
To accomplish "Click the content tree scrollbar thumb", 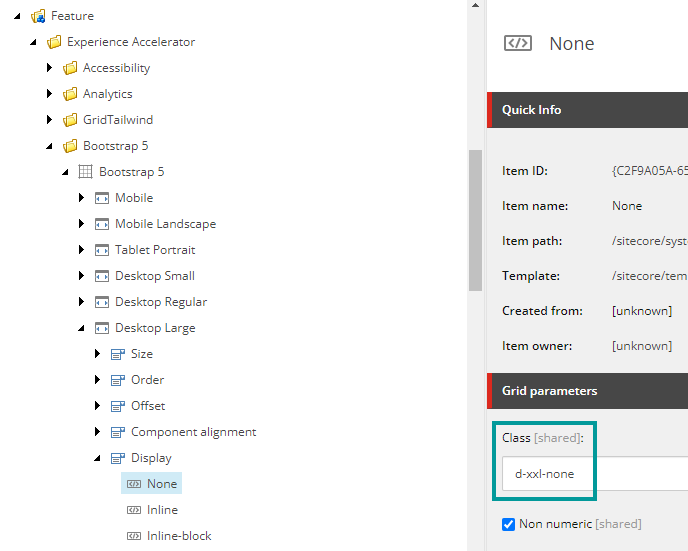I will pos(475,220).
